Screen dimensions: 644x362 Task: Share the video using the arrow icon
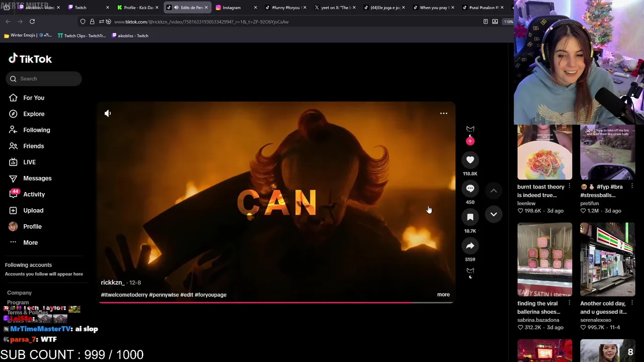coord(470,246)
